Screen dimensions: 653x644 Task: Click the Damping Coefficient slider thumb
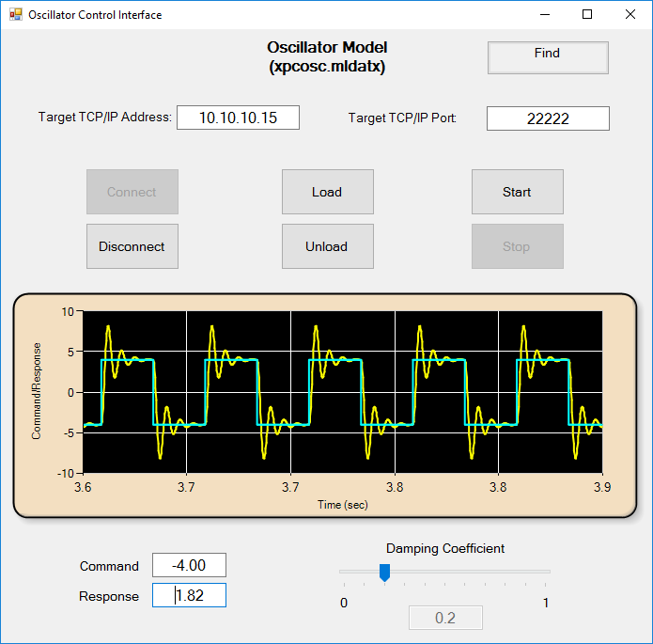click(x=384, y=573)
